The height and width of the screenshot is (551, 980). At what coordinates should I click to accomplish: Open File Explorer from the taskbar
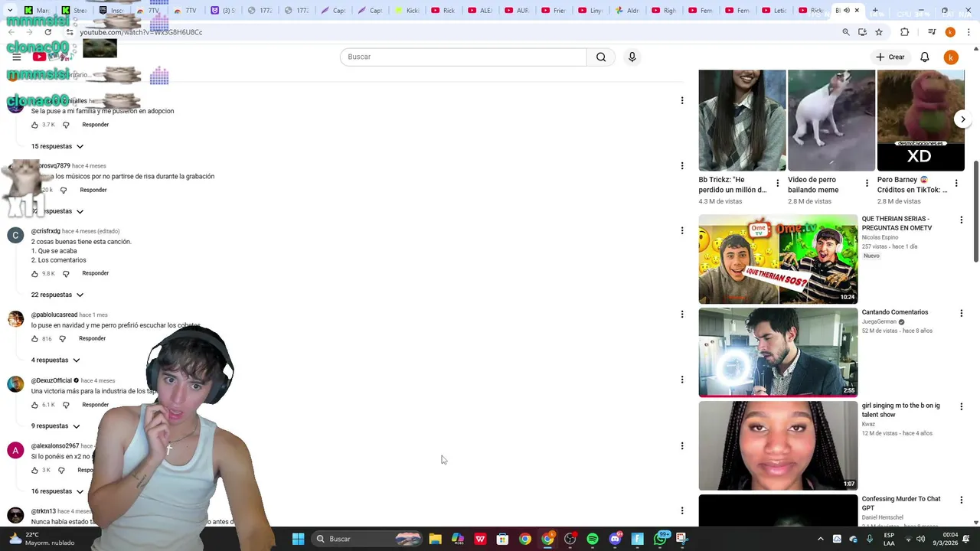[x=435, y=539]
